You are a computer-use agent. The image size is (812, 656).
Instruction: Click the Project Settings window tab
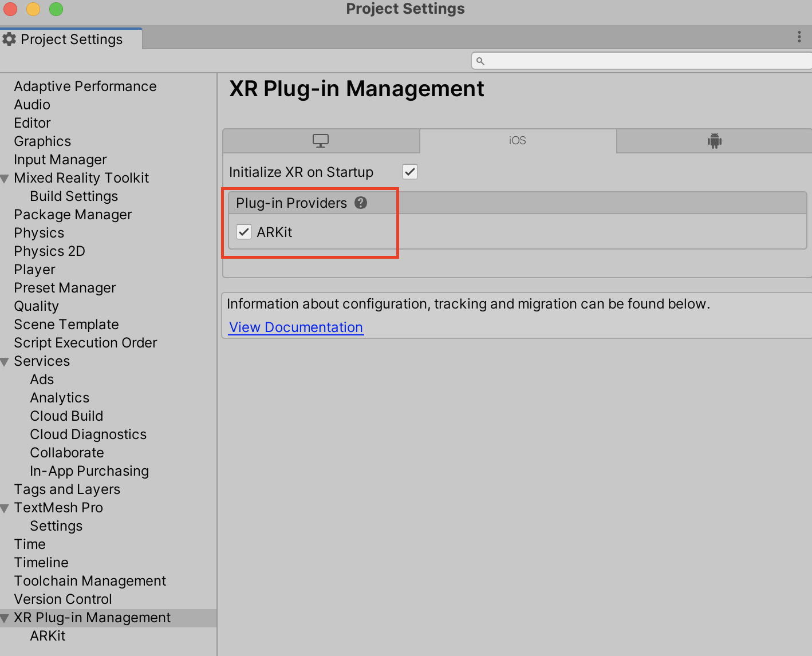tap(71, 39)
